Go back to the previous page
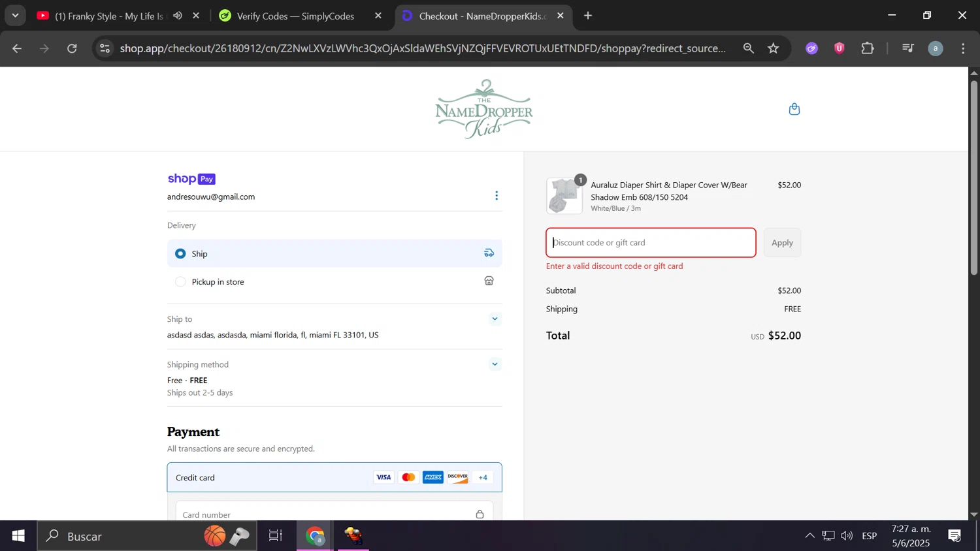 point(17,48)
